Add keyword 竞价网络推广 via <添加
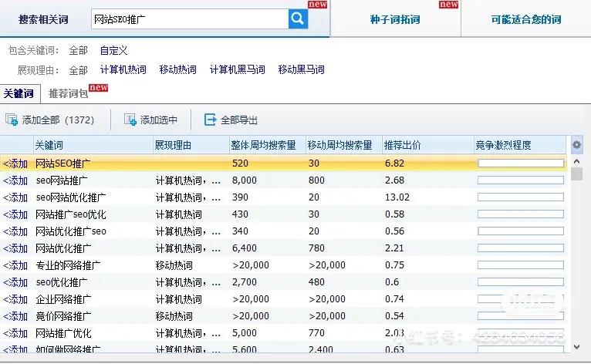Viewport: 591px width, 364px height. [x=15, y=316]
